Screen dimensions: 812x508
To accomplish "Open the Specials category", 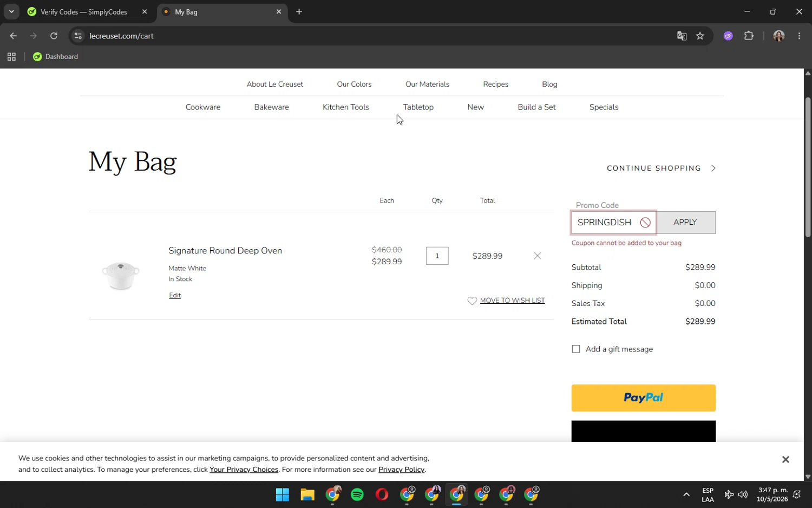I will [604, 107].
